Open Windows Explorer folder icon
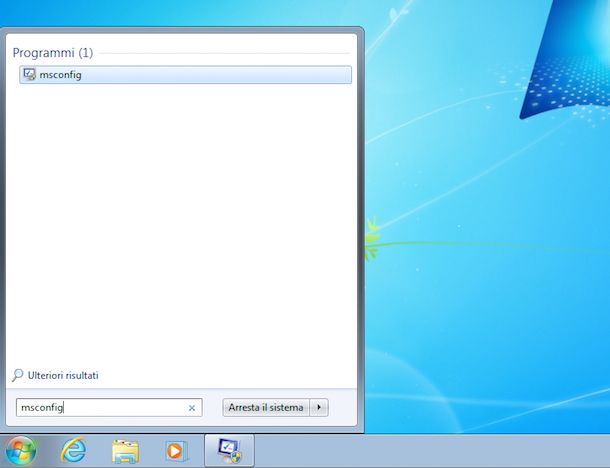This screenshot has height=468, width=610. (x=125, y=451)
